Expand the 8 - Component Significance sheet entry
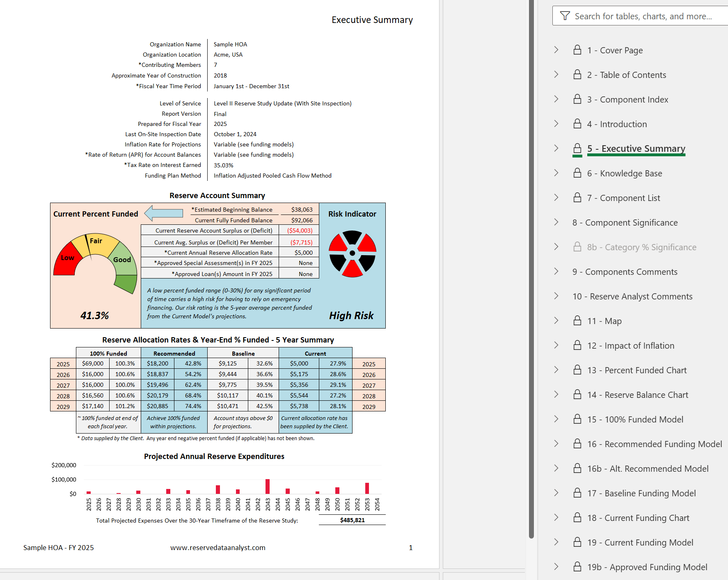 (x=556, y=222)
